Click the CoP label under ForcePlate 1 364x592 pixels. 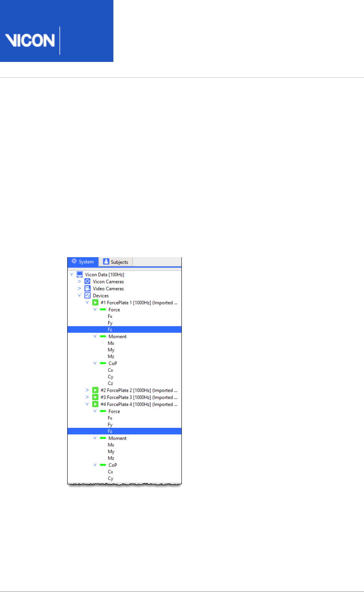click(113, 363)
